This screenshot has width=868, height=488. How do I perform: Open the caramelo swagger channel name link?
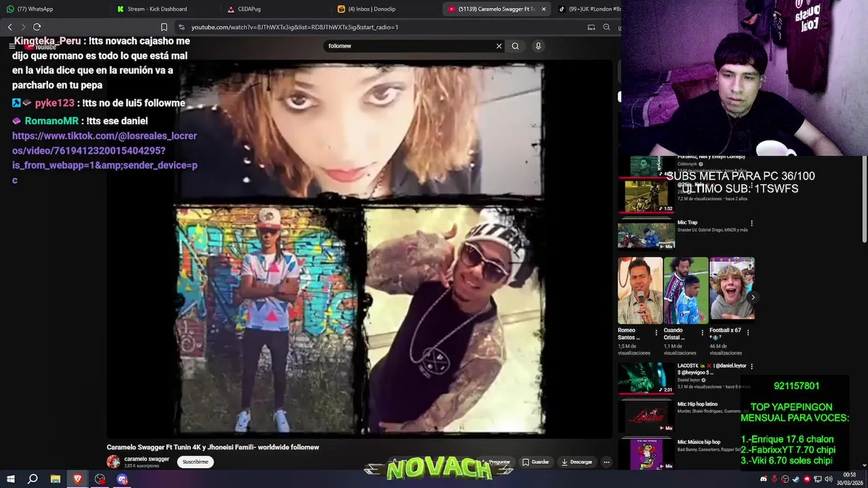click(x=146, y=459)
